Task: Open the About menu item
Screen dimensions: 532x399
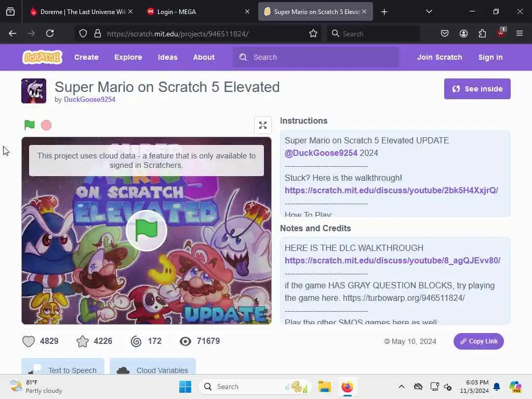Action: pos(204,57)
